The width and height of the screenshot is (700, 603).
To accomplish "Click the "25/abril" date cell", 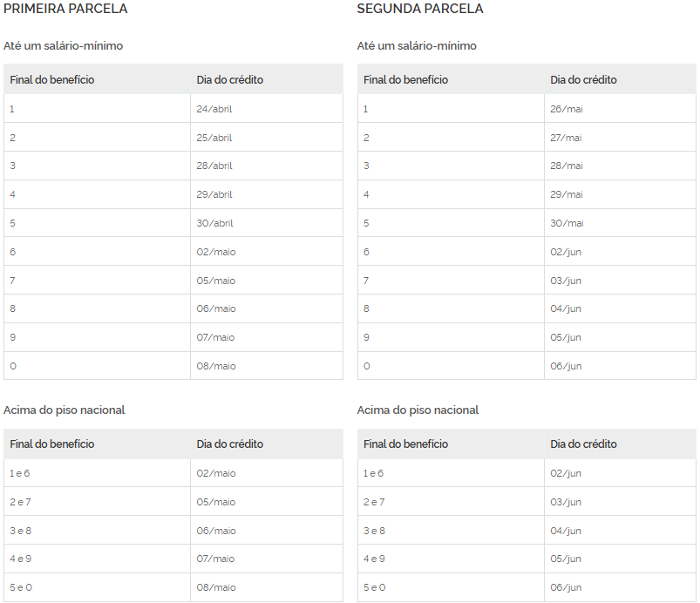I will pyautogui.click(x=214, y=138).
